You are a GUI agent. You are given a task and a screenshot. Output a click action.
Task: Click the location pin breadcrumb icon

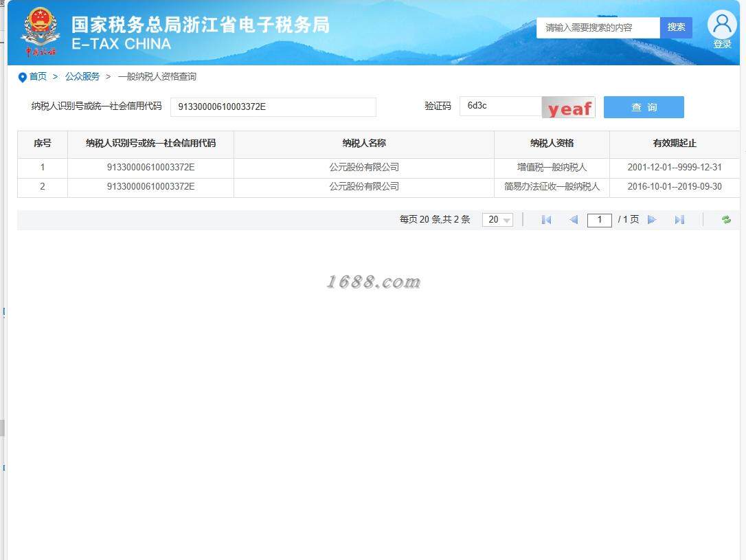[22, 77]
